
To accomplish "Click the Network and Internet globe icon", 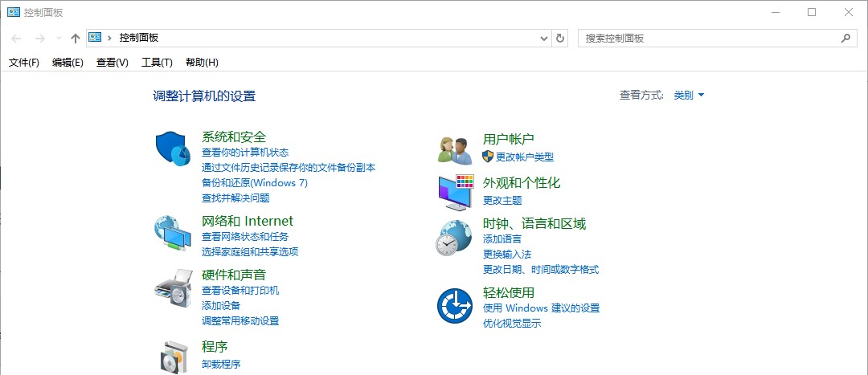I will click(x=173, y=234).
